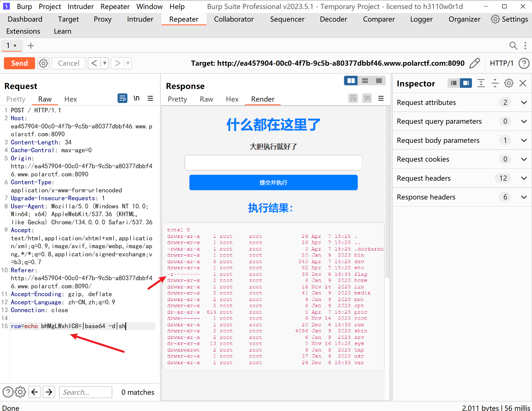
Task: Click the Cancel button
Action: point(68,63)
